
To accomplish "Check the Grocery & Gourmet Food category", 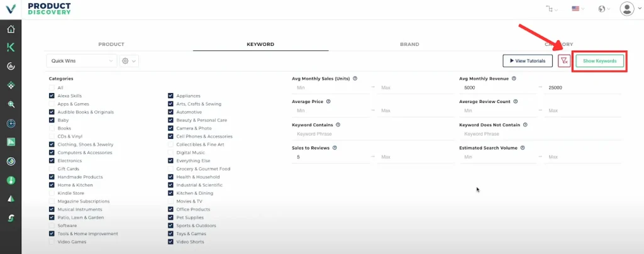I will (170, 168).
